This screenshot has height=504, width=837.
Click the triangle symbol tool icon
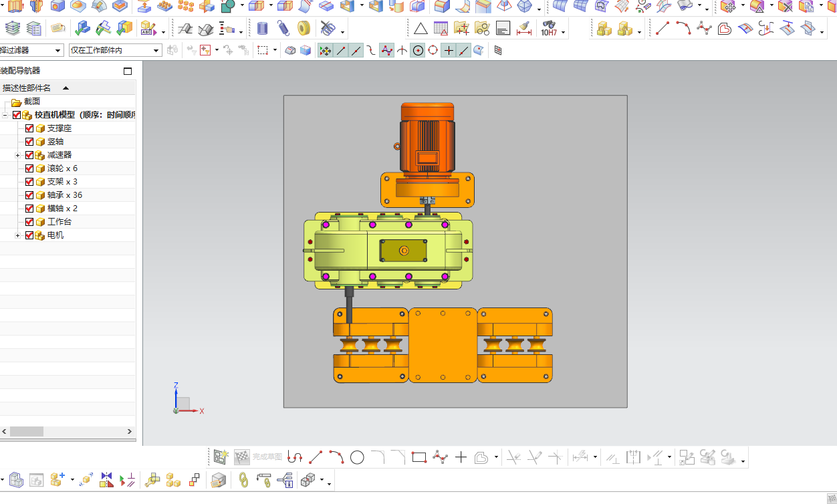tap(420, 29)
